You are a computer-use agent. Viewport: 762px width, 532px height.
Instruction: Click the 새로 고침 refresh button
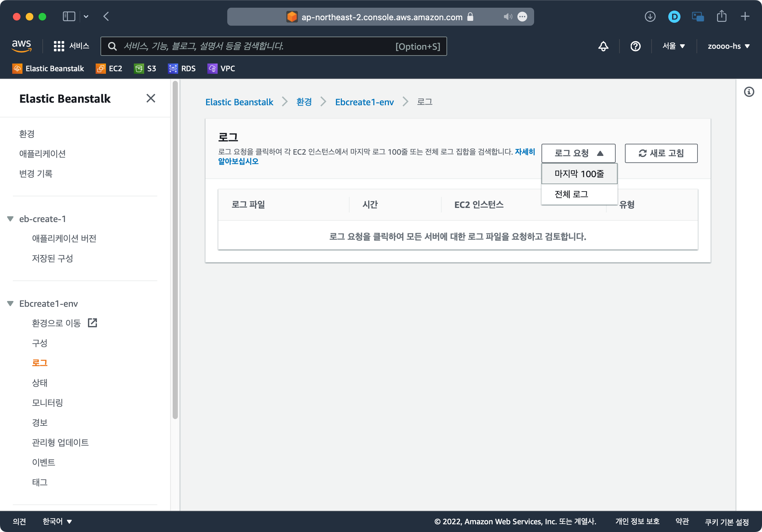tap(661, 153)
